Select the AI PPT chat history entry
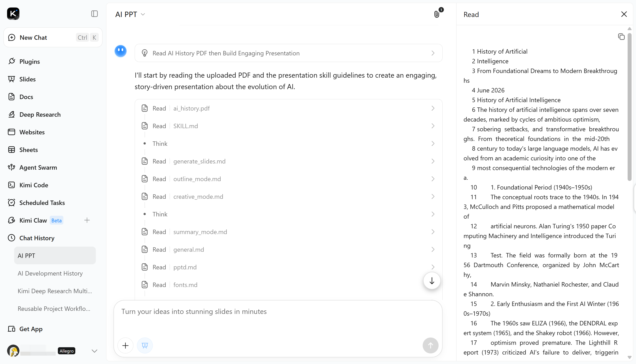This screenshot has height=364, width=636. [x=55, y=255]
